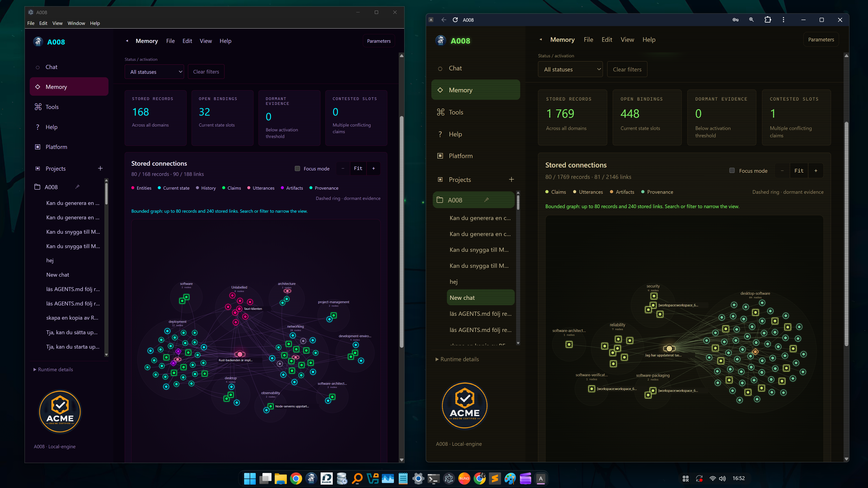Toggle the Current state legend filter, left window
868x488 pixels.
click(174, 188)
